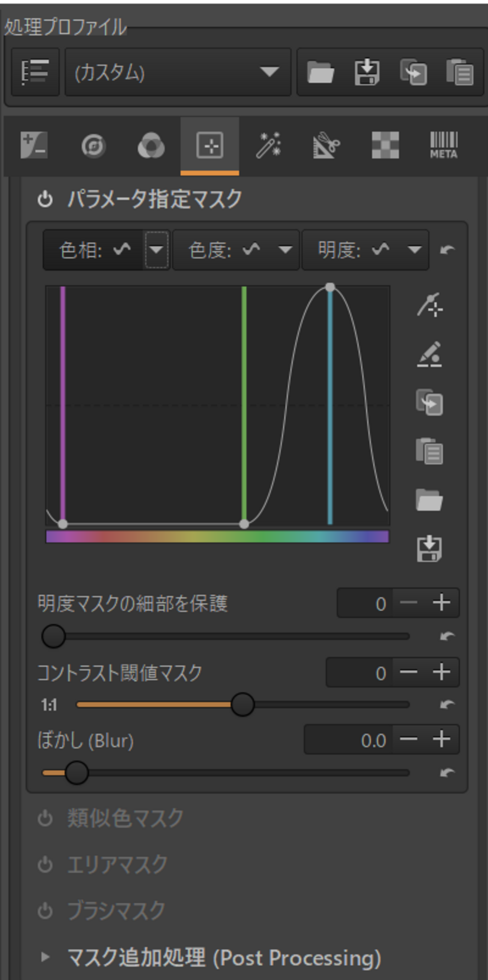This screenshot has height=980, width=488.
Task: Open the 色度 curve type dropdown arrow
Action: (x=286, y=250)
